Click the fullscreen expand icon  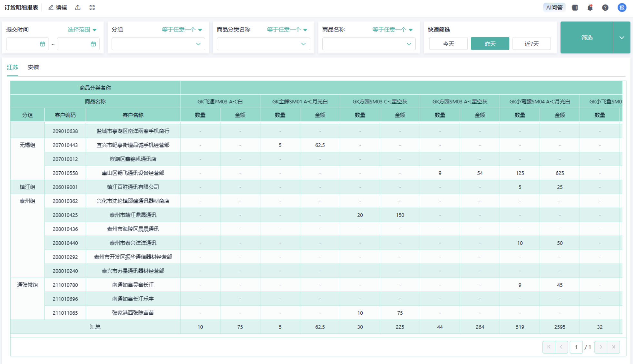tap(92, 7)
